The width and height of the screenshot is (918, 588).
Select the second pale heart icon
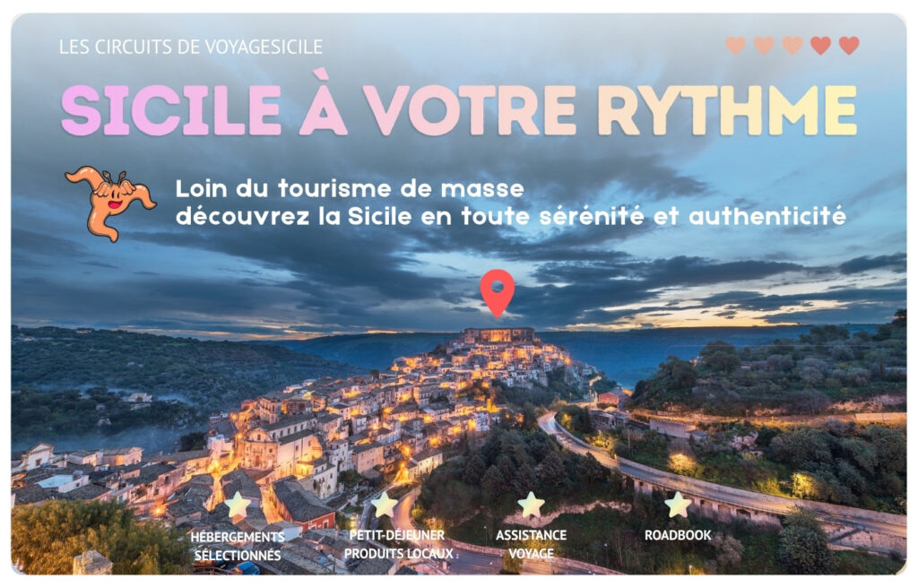click(x=764, y=46)
